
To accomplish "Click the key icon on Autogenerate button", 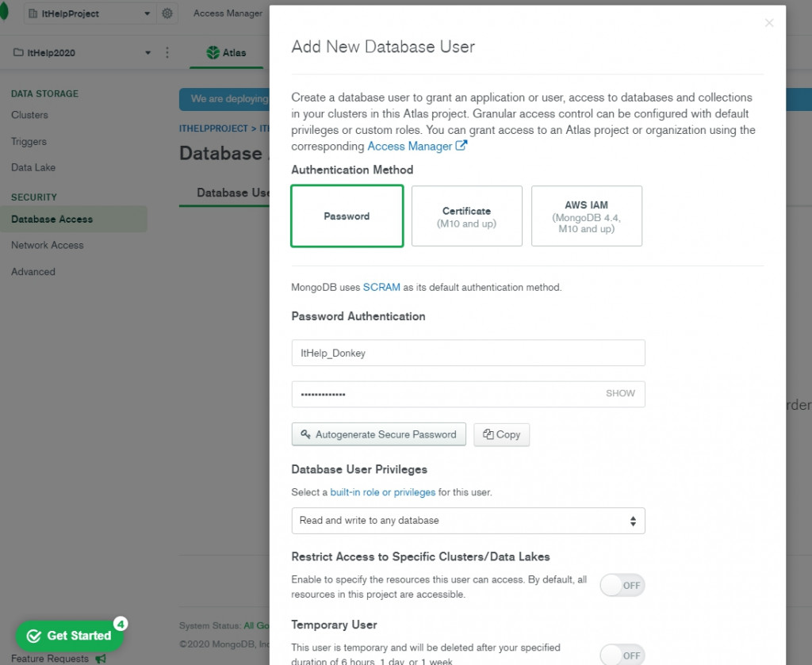I will 305,434.
